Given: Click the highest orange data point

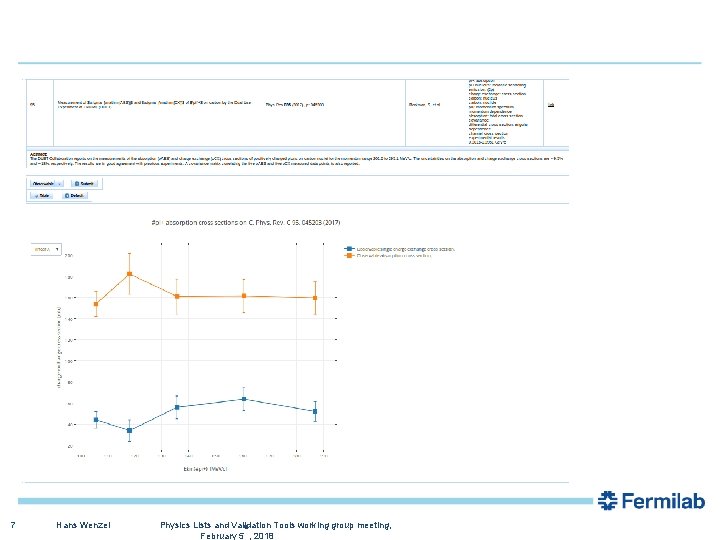Looking at the screenshot, I should [x=129, y=274].
